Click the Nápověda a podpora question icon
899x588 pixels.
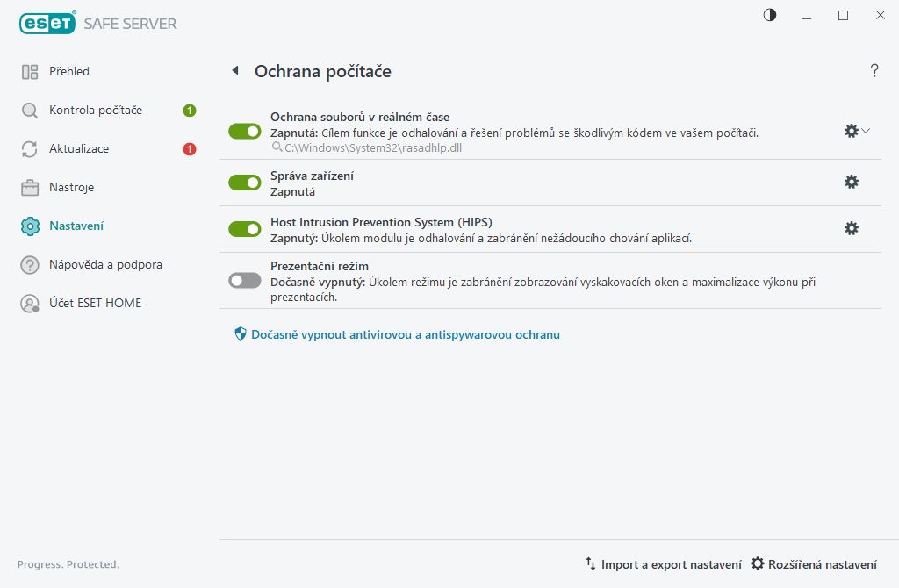(x=30, y=265)
